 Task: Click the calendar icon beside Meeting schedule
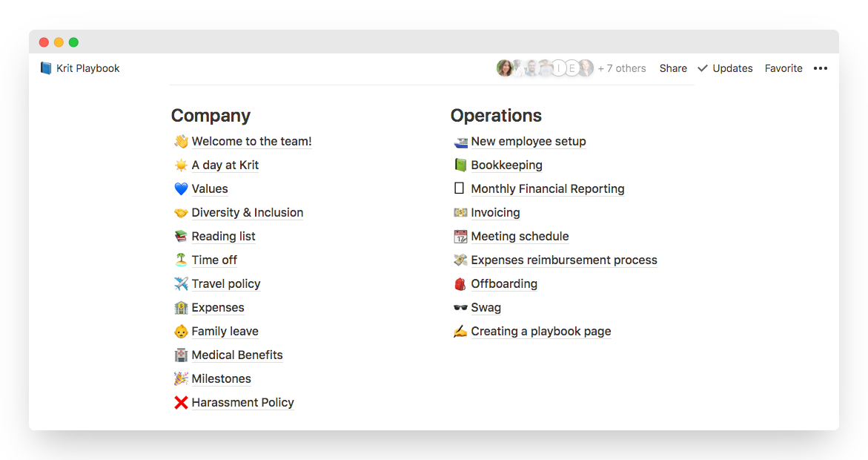coord(460,237)
